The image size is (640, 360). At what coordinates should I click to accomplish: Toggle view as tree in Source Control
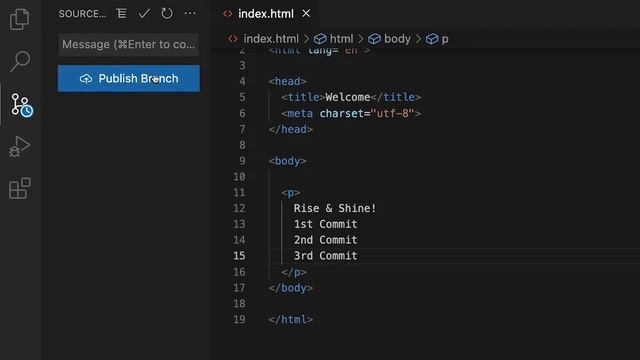point(121,13)
